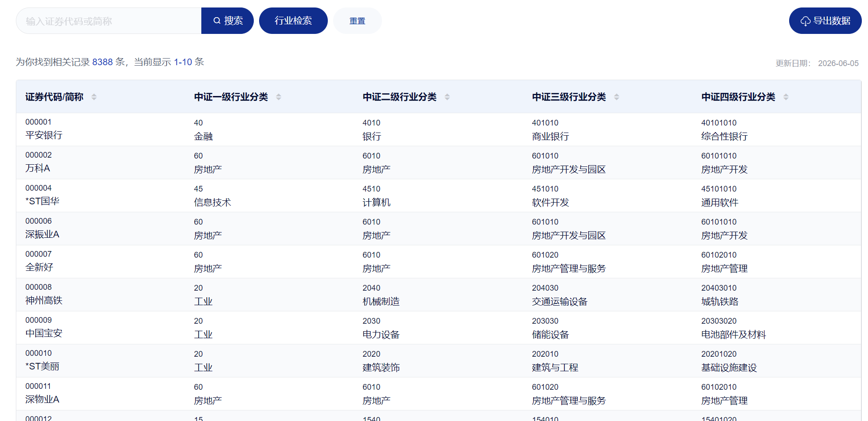Click 机械制造 second-level industry cell
The image size is (868, 421).
381,302
